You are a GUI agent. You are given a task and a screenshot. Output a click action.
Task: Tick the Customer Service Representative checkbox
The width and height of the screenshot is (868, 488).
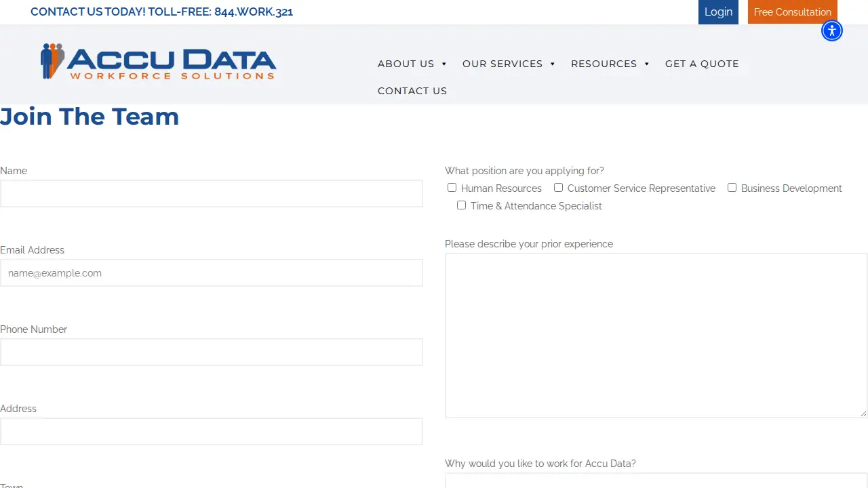coord(558,188)
